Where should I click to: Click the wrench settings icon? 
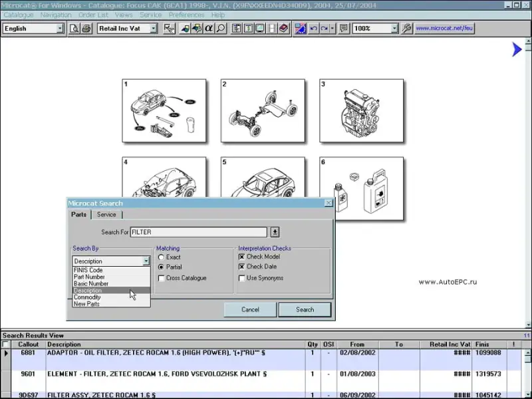click(x=407, y=29)
